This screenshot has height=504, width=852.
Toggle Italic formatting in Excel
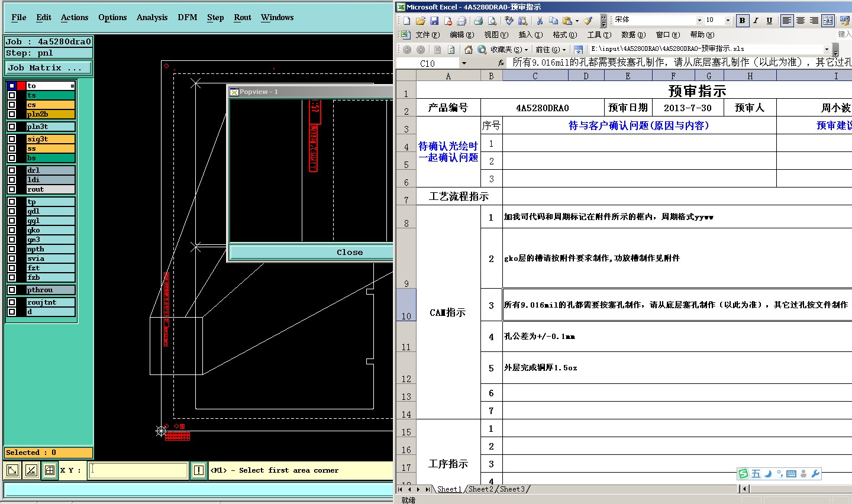[x=756, y=21]
